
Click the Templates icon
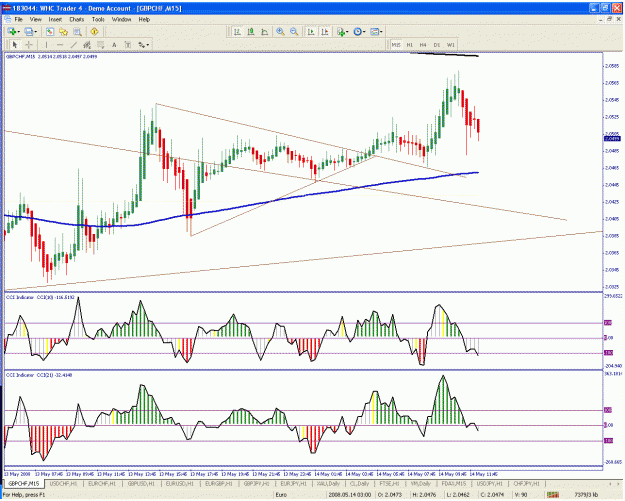click(x=374, y=31)
